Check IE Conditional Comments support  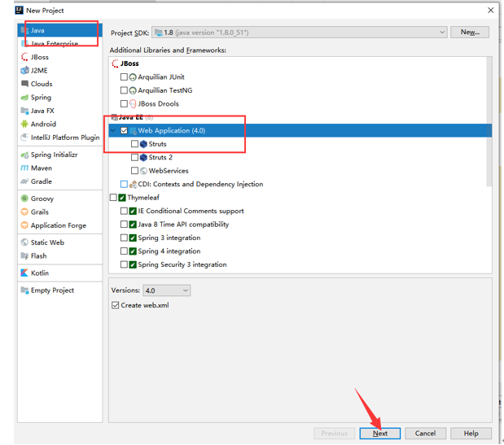point(124,211)
